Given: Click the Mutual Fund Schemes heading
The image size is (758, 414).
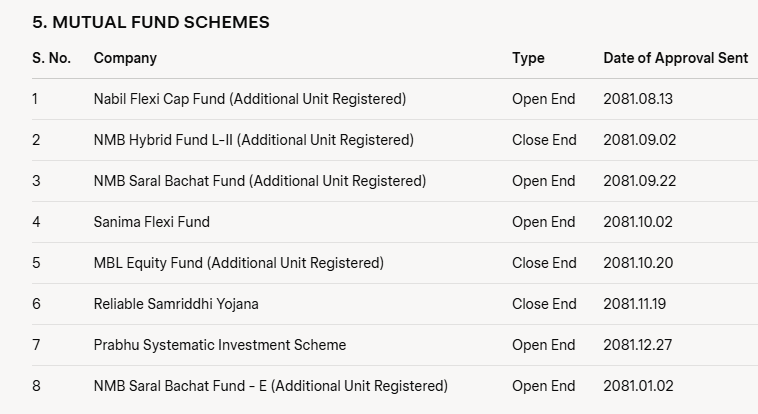Looking at the screenshot, I should pyautogui.click(x=151, y=22).
